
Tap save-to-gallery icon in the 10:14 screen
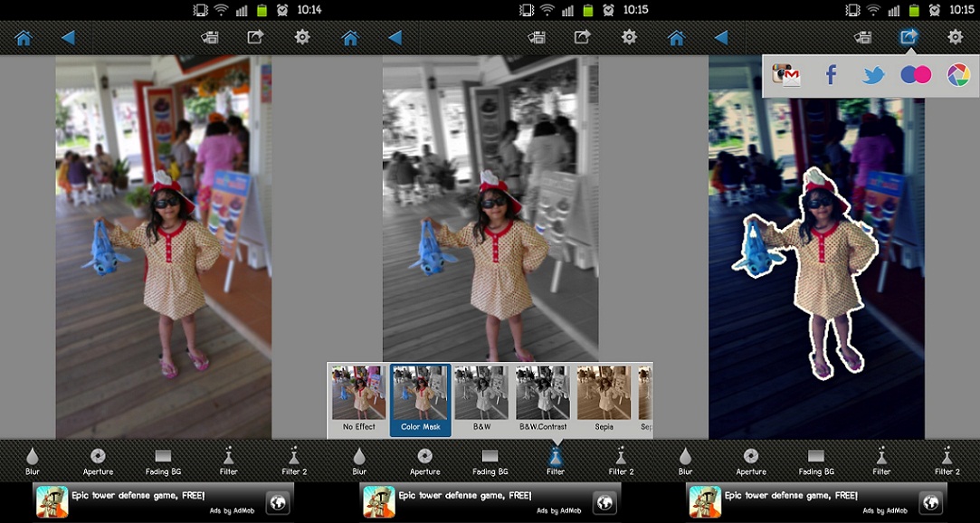[210, 37]
